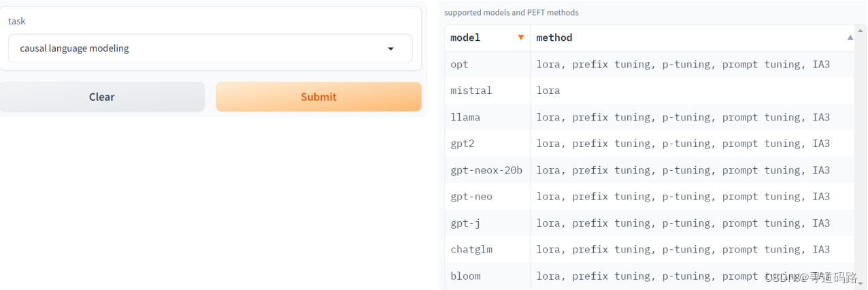
Task: Select the opt model cell
Action: pos(488,64)
